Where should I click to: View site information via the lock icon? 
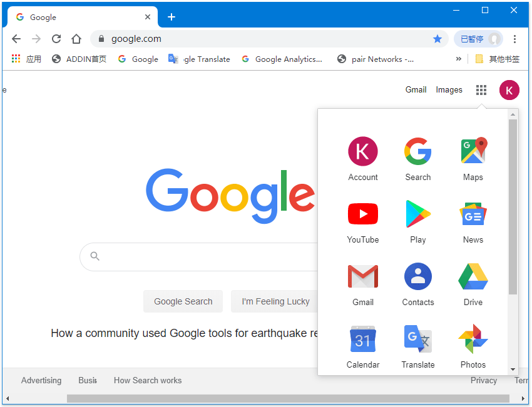[x=101, y=39]
